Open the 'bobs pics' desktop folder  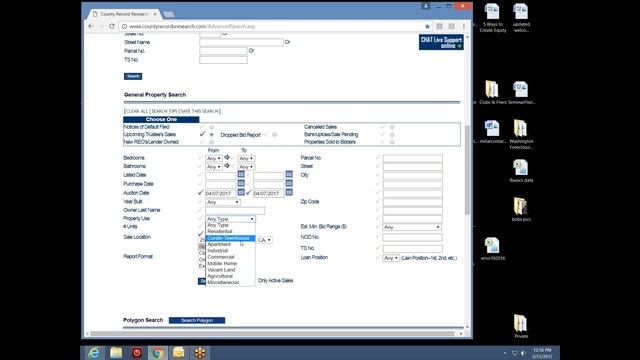tap(521, 209)
